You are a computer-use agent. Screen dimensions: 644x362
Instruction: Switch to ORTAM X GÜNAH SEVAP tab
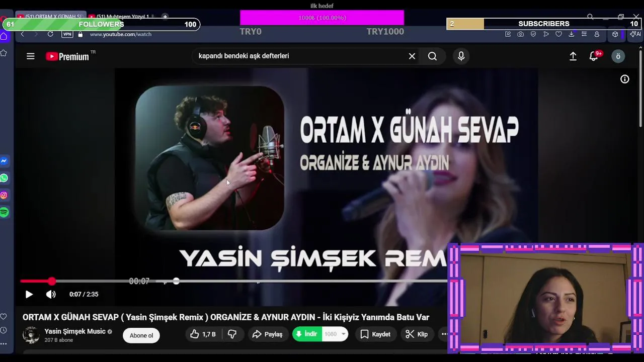tap(50, 17)
